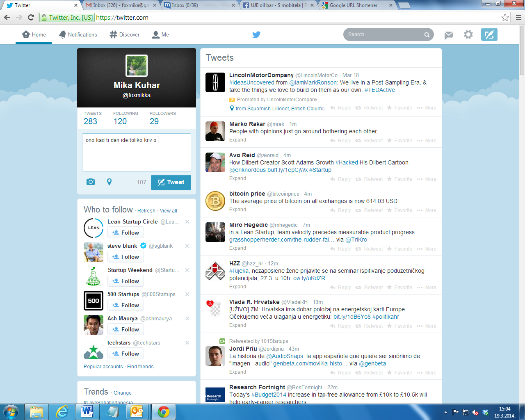
Task: Open the Me tab
Action: [x=160, y=35]
